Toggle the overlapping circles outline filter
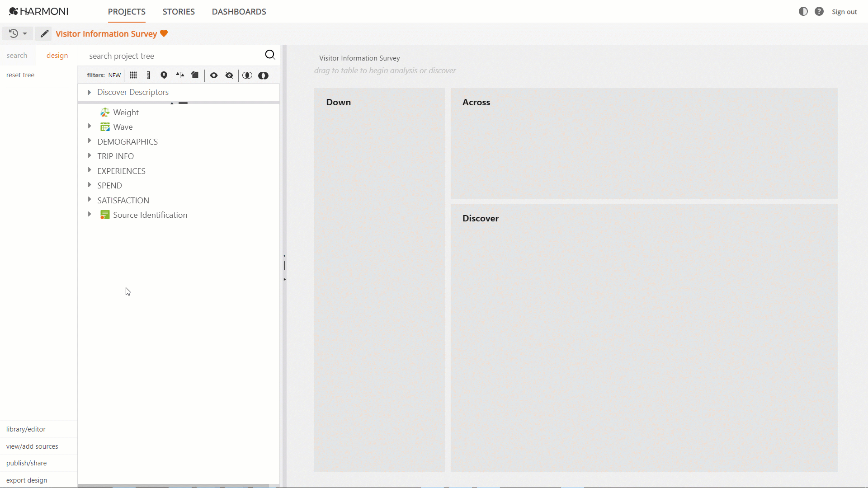 click(x=247, y=75)
